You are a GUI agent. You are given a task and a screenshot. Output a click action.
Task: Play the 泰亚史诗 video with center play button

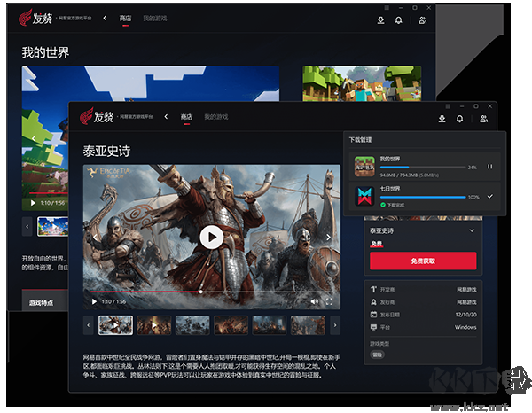(x=211, y=237)
